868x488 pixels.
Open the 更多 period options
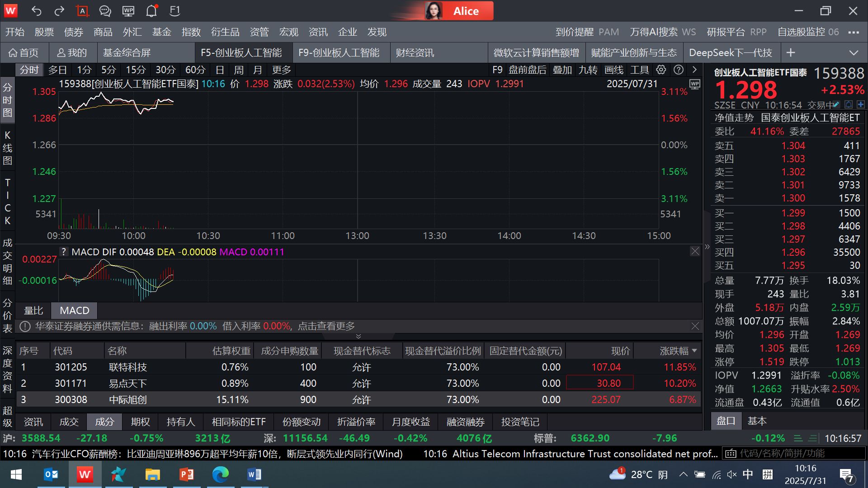[282, 70]
